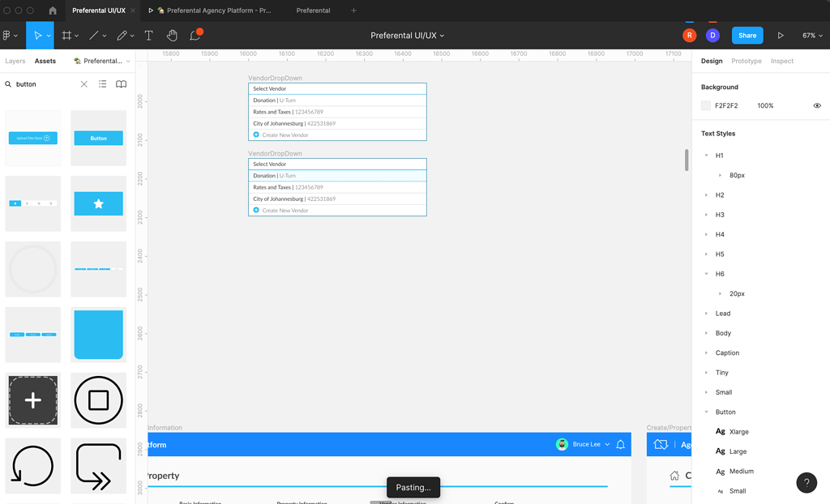
Task: Select the blue 'Button' asset thumbnail
Action: tap(98, 139)
